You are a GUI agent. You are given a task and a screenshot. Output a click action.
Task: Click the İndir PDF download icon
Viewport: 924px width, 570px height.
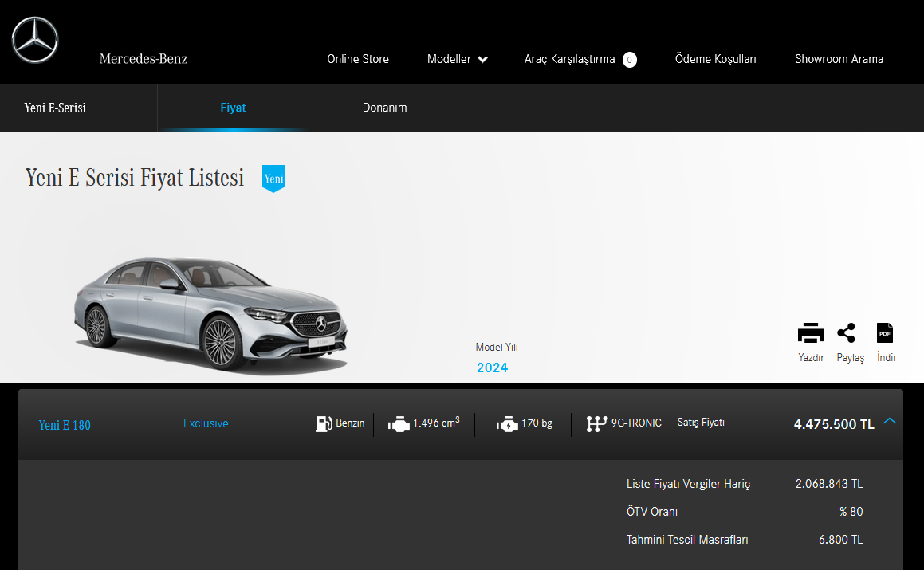pyautogui.click(x=885, y=333)
